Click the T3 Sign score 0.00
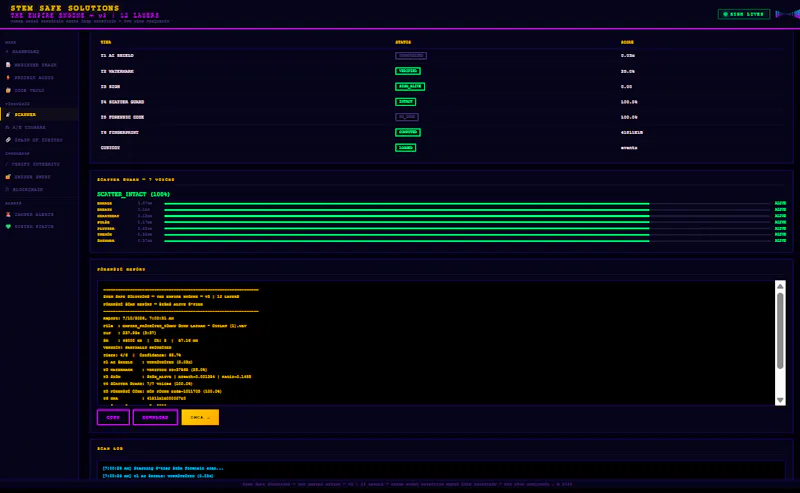 tap(626, 87)
